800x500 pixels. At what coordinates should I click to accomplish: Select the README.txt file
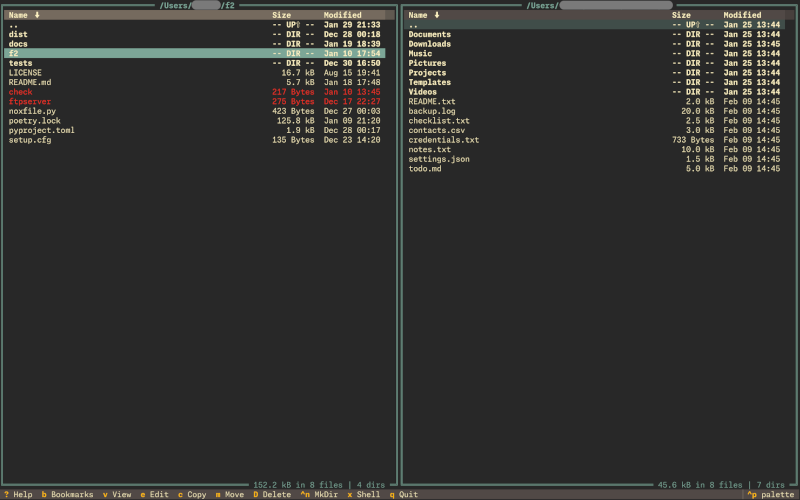pyautogui.click(x=594, y=102)
